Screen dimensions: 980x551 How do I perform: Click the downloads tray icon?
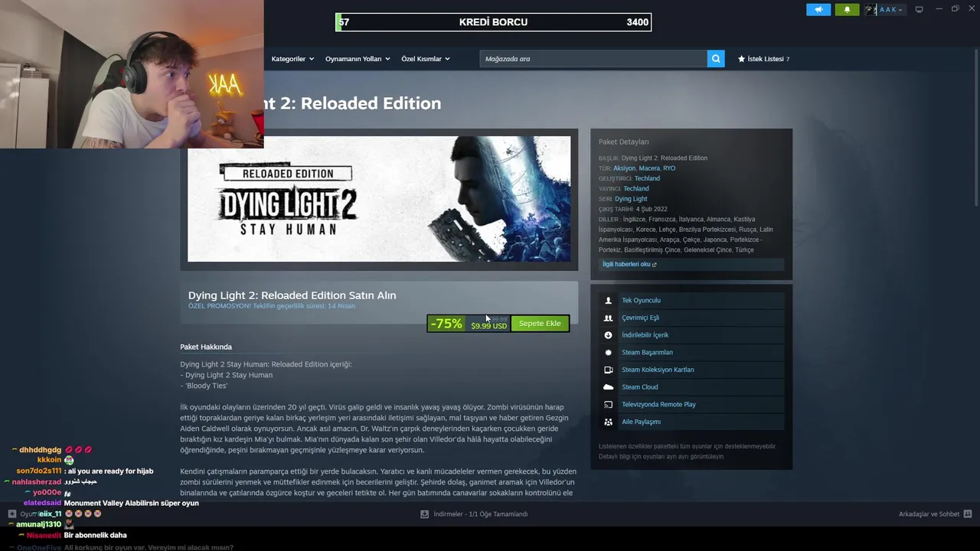424,514
